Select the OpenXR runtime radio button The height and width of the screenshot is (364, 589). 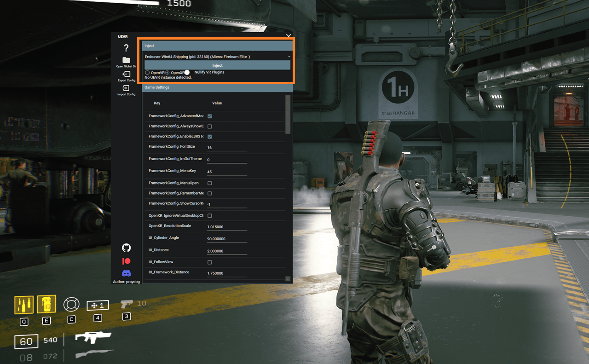pos(167,73)
